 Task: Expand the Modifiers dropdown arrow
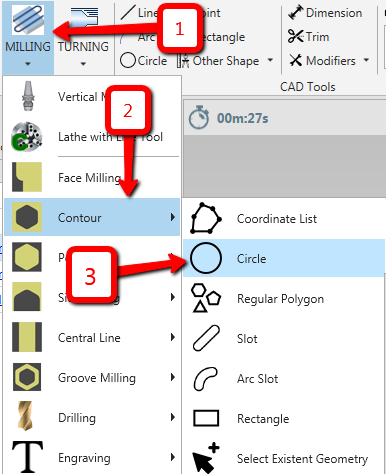click(366, 60)
